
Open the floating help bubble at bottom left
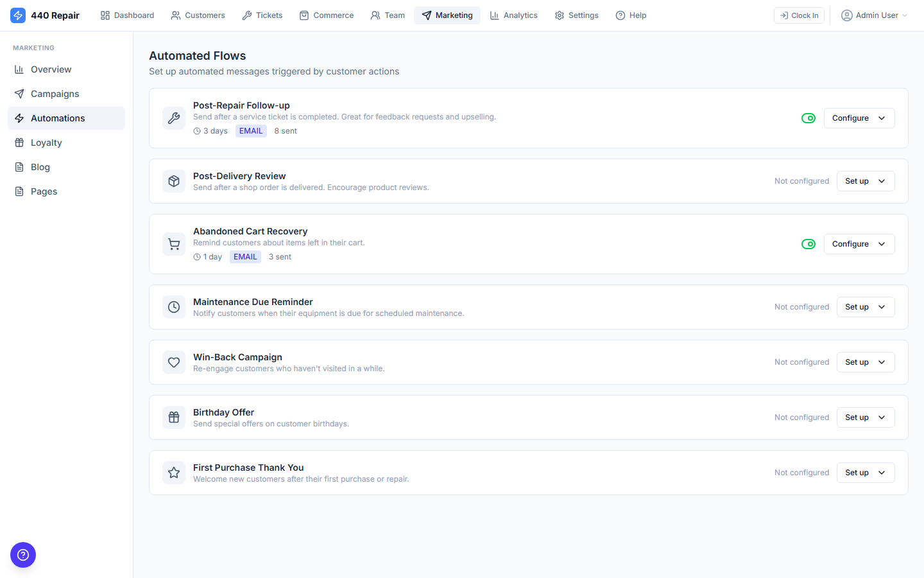23,555
